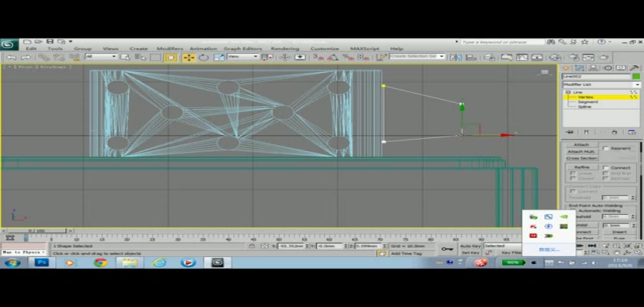644x307 pixels.
Task: Expand the selection filter All dropdown
Action: 101,57
